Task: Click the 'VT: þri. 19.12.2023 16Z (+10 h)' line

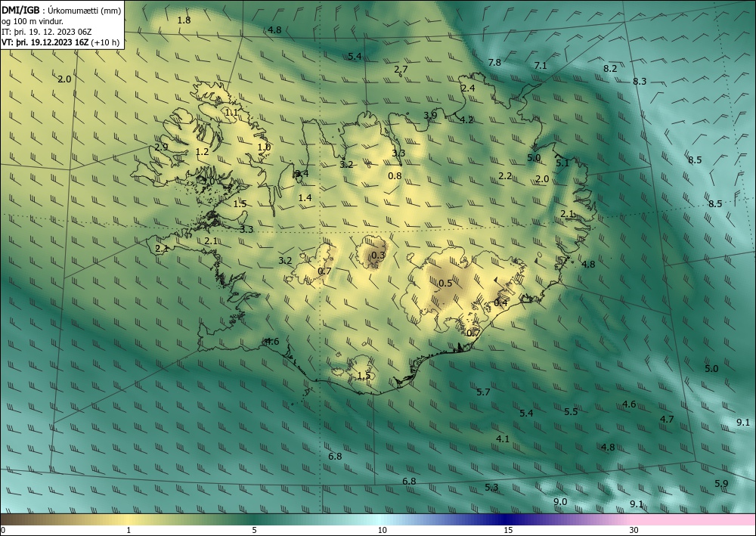Action: coord(60,42)
